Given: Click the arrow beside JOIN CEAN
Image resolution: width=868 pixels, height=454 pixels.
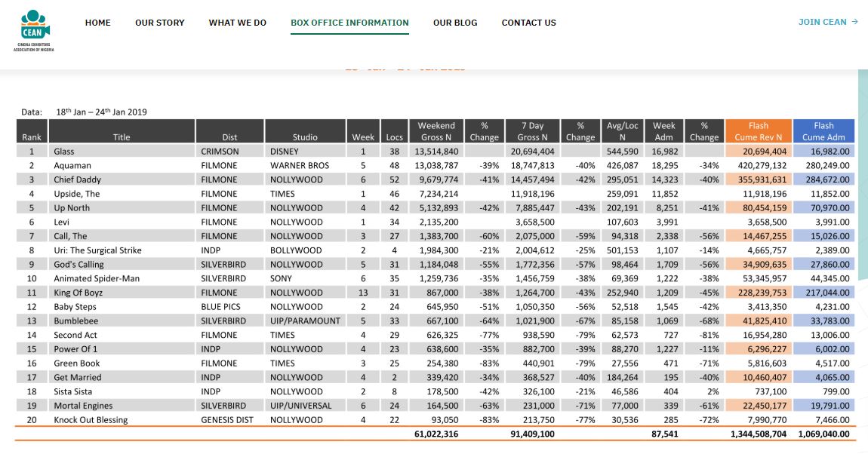Looking at the screenshot, I should click(x=854, y=22).
